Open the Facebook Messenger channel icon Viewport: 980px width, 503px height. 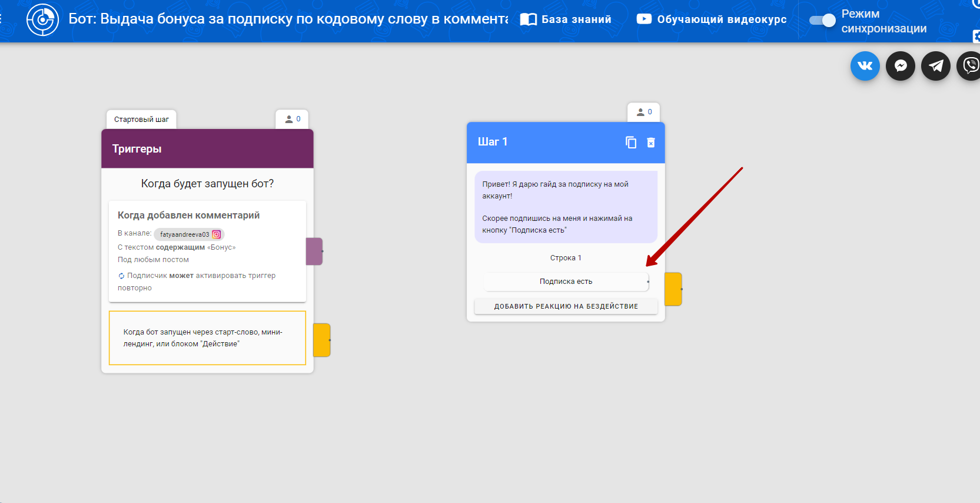point(901,66)
